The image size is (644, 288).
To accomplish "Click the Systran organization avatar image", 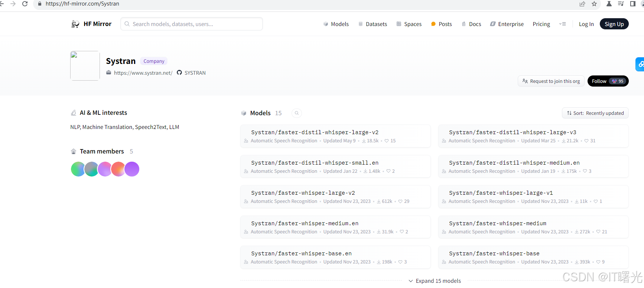I will click(85, 66).
